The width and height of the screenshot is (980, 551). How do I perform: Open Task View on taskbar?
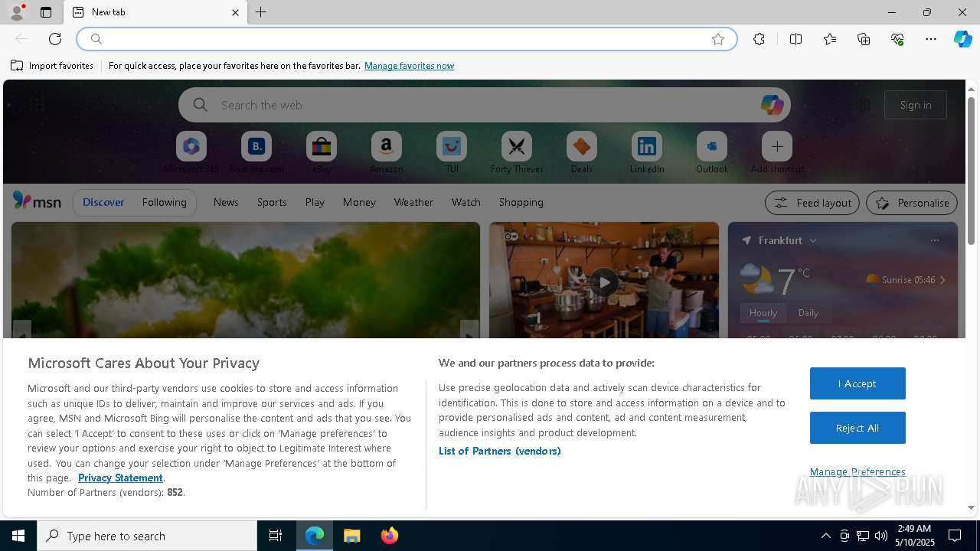point(276,536)
